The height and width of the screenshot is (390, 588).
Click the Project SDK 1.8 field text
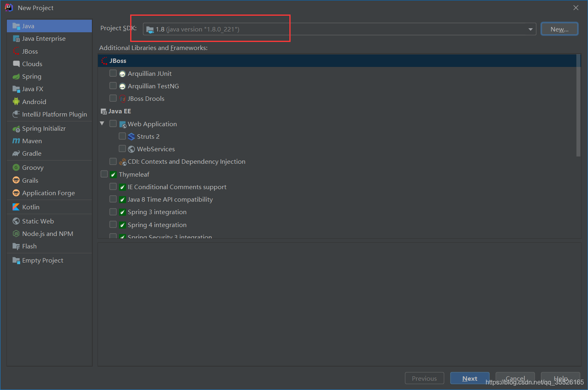point(197,29)
